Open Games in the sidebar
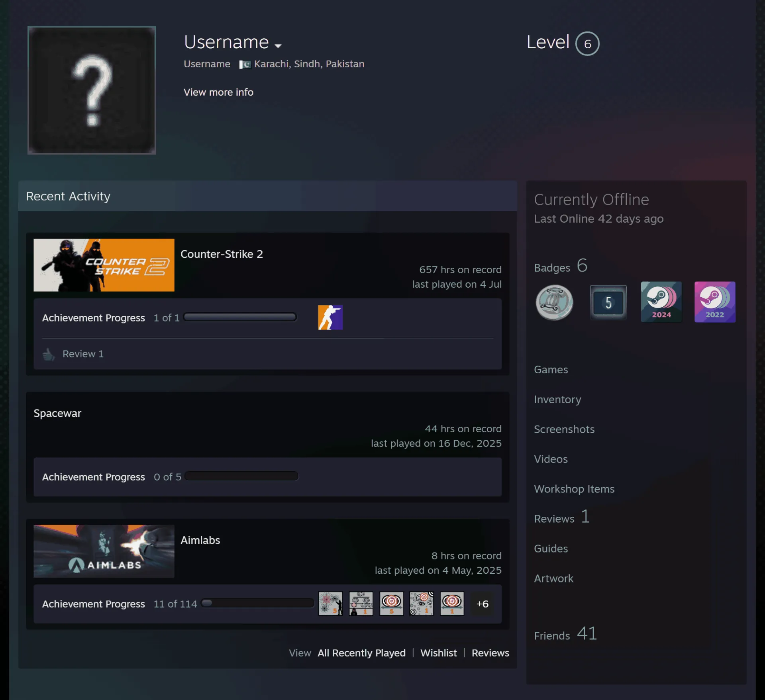This screenshot has width=765, height=700. (551, 370)
